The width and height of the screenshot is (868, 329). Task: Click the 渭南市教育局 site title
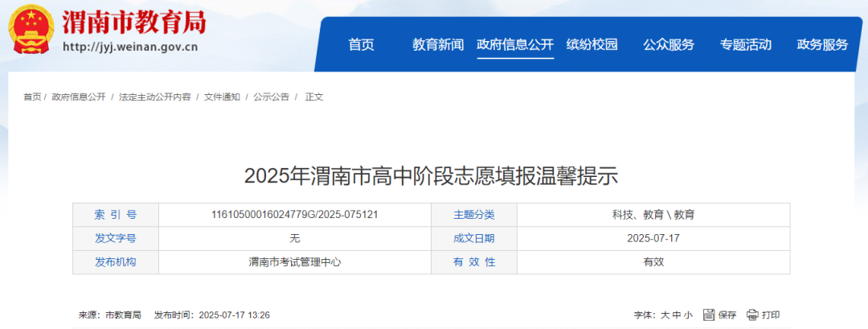click(x=134, y=23)
